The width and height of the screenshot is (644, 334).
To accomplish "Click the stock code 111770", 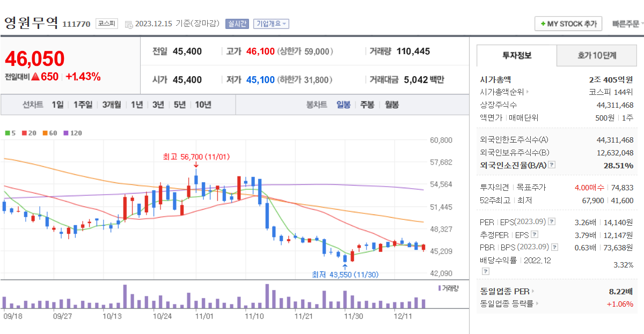I will point(76,24).
